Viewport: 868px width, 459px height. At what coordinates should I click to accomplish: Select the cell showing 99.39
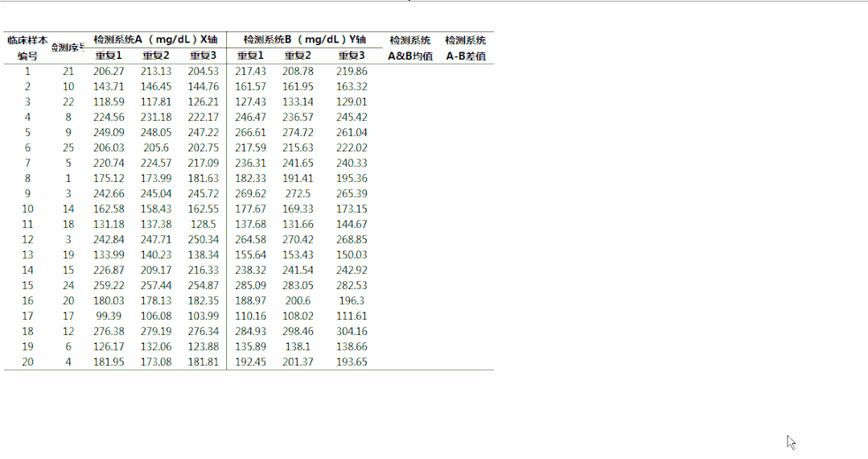click(109, 316)
